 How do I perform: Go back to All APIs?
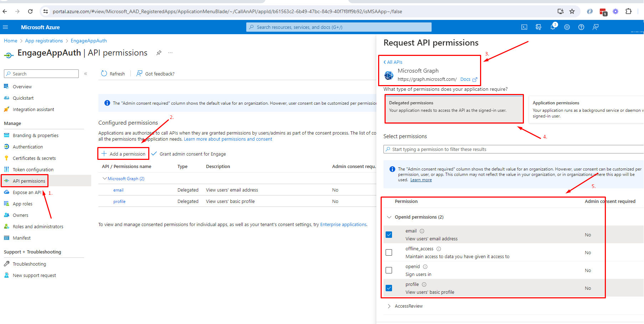(393, 62)
